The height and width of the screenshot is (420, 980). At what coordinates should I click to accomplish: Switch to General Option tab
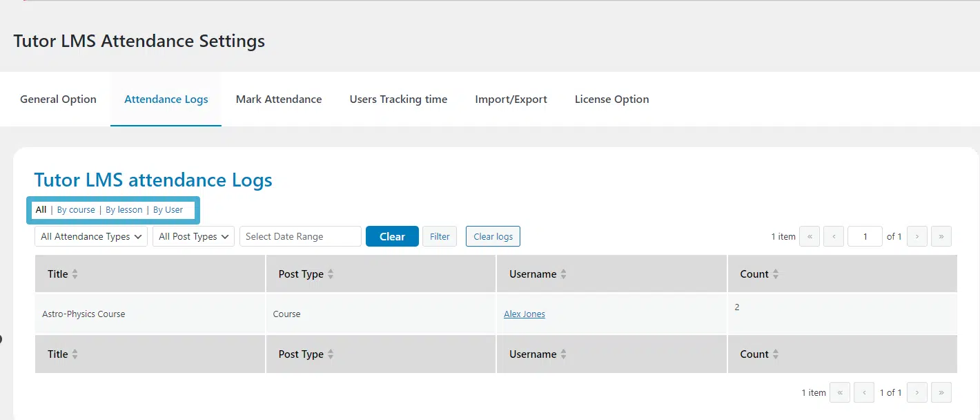pos(58,99)
